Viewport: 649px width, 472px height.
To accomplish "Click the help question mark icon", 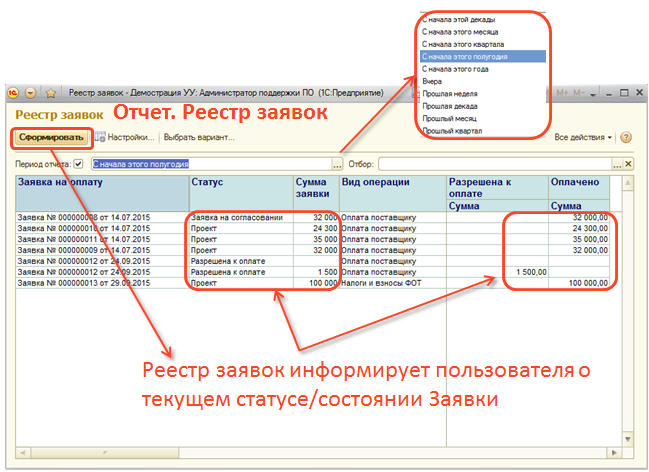I will 627,137.
